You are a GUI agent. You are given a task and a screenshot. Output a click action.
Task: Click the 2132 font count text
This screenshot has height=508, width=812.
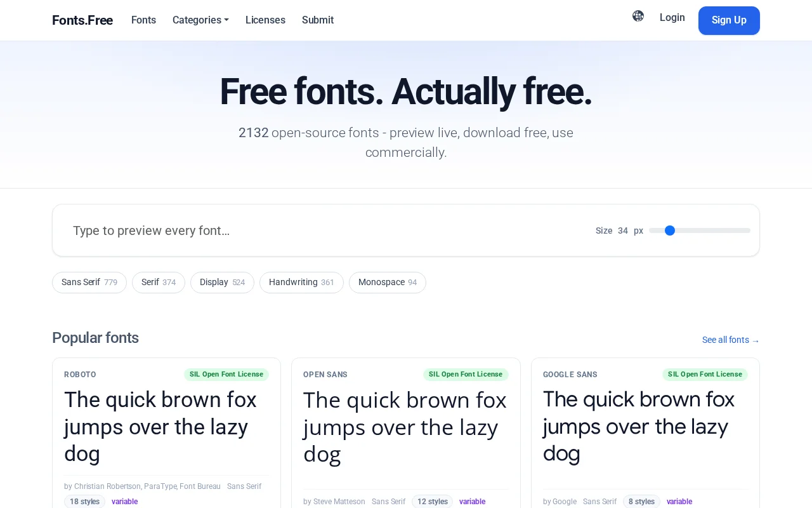coord(253,133)
